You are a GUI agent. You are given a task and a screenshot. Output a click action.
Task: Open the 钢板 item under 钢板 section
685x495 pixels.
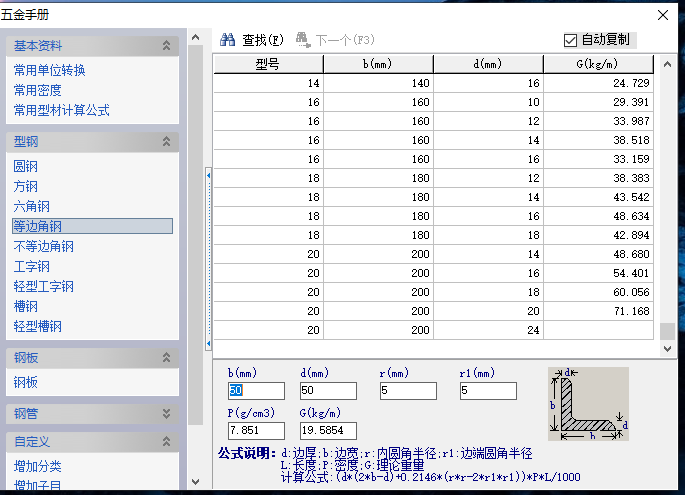25,382
